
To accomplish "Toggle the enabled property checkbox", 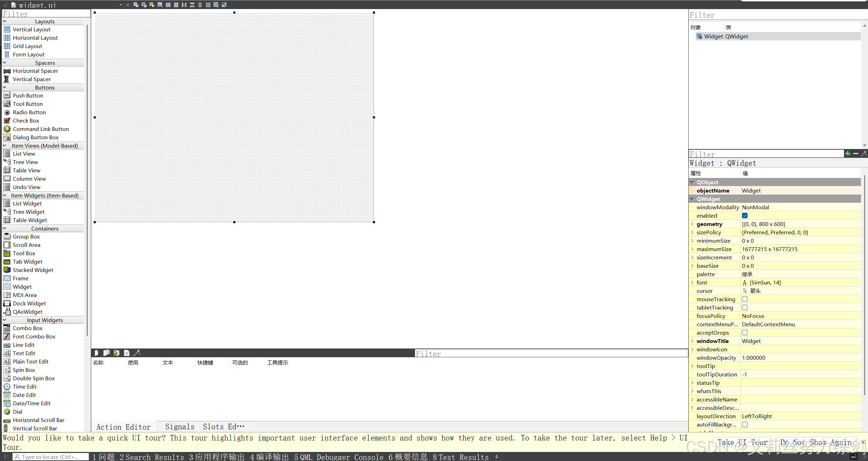I will (745, 216).
